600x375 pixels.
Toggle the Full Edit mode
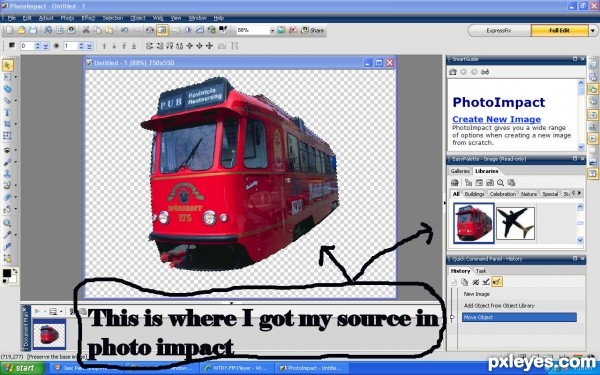coord(559,30)
